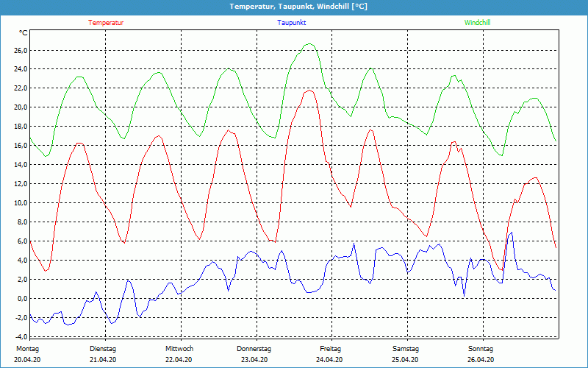Select the Mittwoch day label
588x368 pixels.
(179, 349)
